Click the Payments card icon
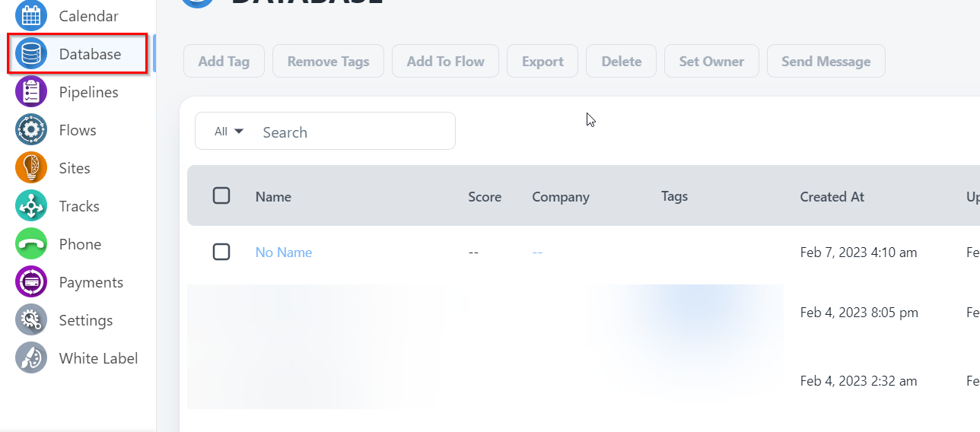Viewport: 980px width, 432px height. pos(31,282)
